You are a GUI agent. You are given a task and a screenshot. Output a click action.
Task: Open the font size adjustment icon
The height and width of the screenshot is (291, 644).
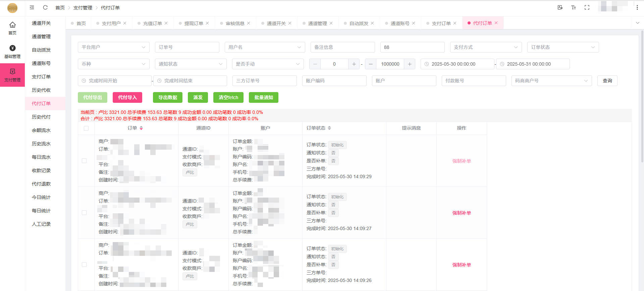click(574, 7)
